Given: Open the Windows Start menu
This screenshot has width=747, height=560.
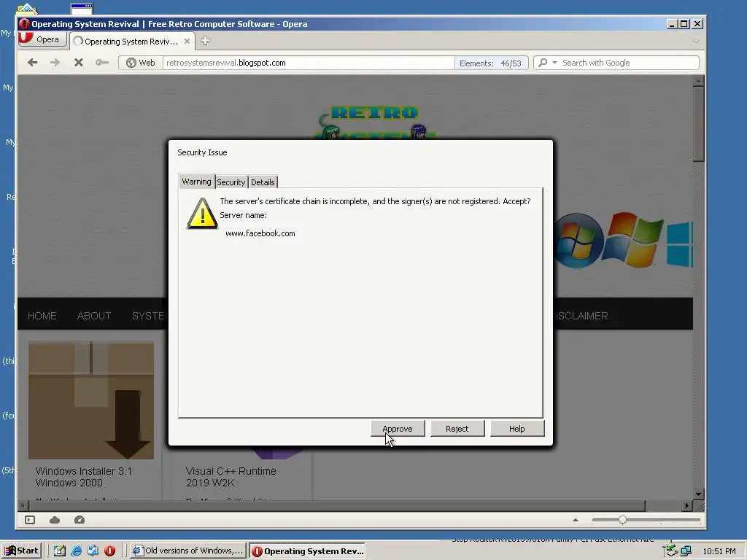Looking at the screenshot, I should pos(21,551).
